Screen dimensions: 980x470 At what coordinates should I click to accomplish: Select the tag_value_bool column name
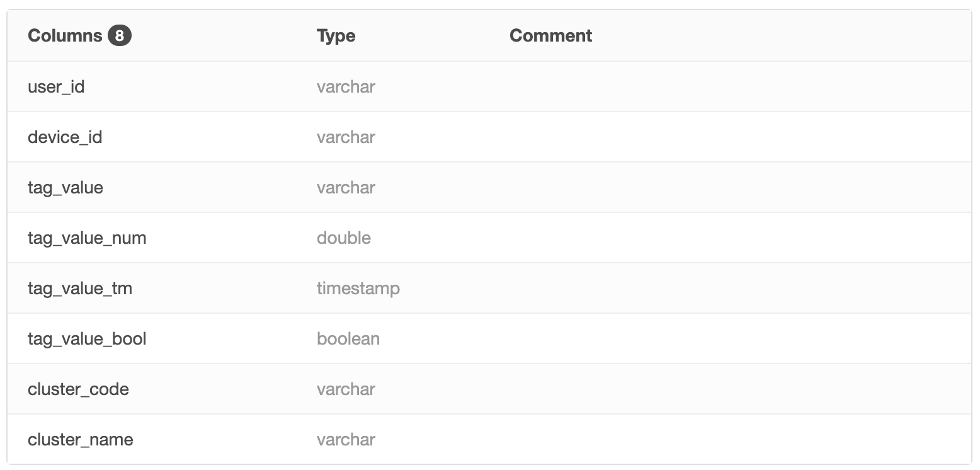(x=87, y=339)
